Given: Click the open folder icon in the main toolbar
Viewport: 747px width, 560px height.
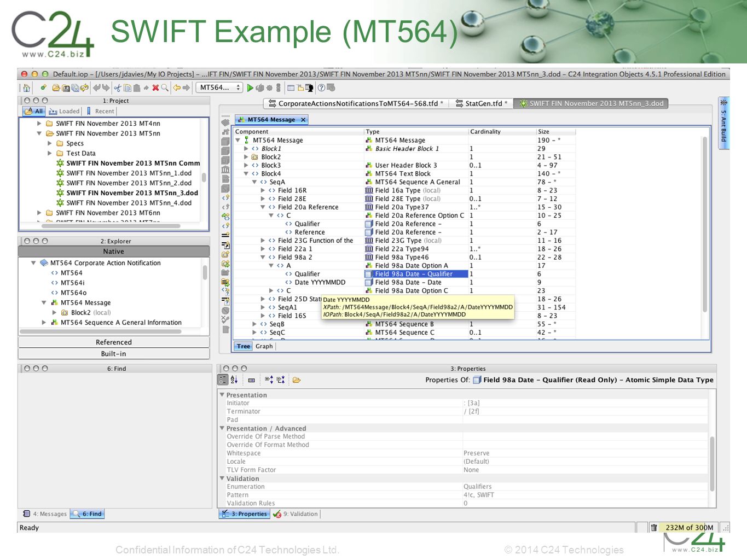Looking at the screenshot, I should click(x=56, y=87).
